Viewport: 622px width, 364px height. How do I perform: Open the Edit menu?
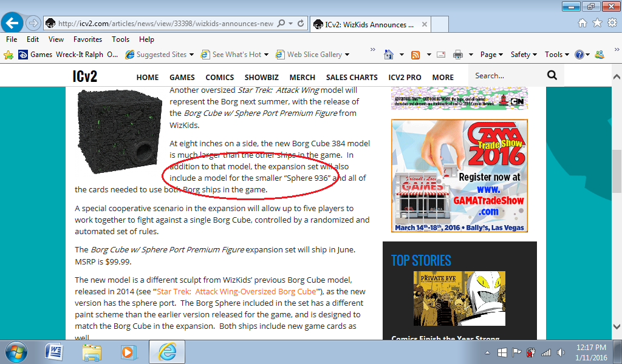(33, 39)
